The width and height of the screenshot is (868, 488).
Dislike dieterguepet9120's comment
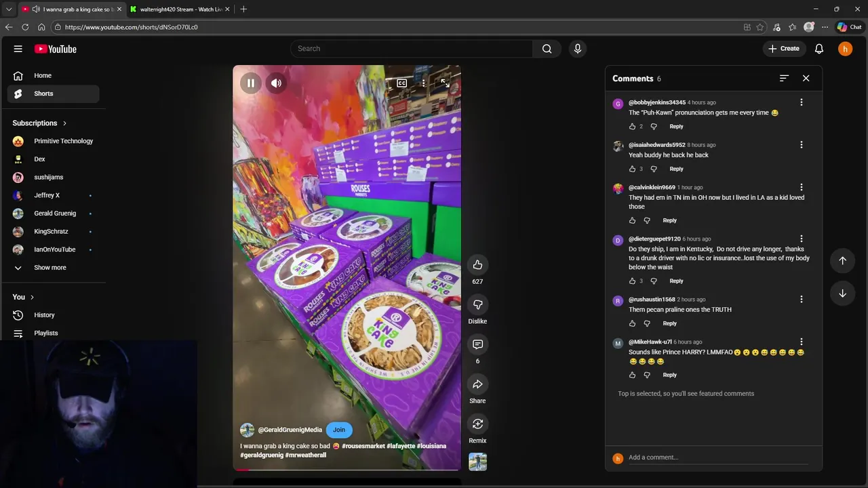(x=654, y=281)
